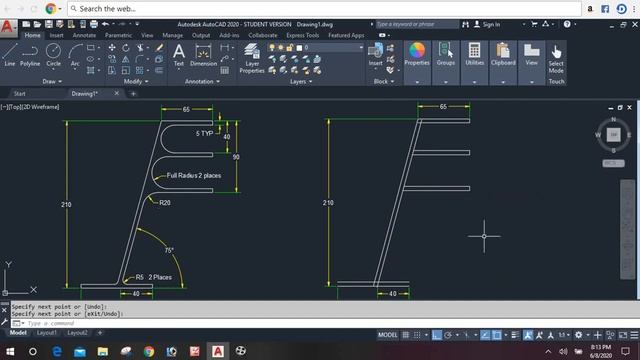Open the layer name dropdown
Viewport: 640px width, 360px height.
point(361,48)
